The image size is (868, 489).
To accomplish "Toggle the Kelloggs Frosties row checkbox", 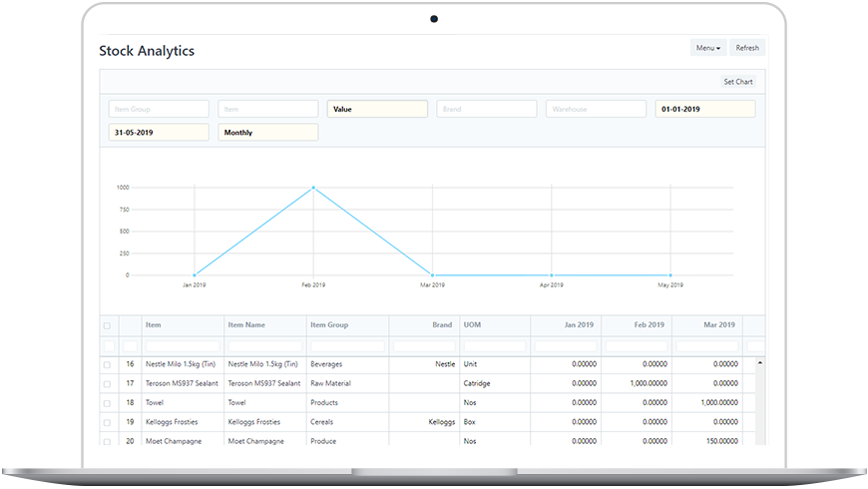I will 108,422.
